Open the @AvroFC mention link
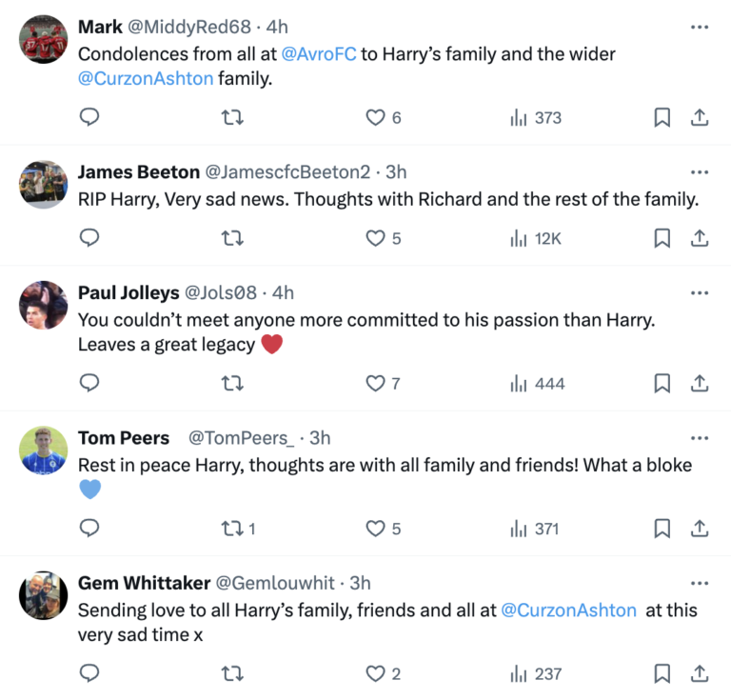Viewport: 731px width, 700px height. (319, 53)
